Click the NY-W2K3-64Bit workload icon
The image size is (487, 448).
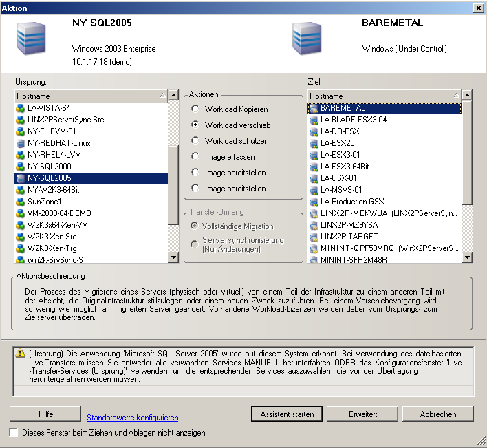pos(20,190)
